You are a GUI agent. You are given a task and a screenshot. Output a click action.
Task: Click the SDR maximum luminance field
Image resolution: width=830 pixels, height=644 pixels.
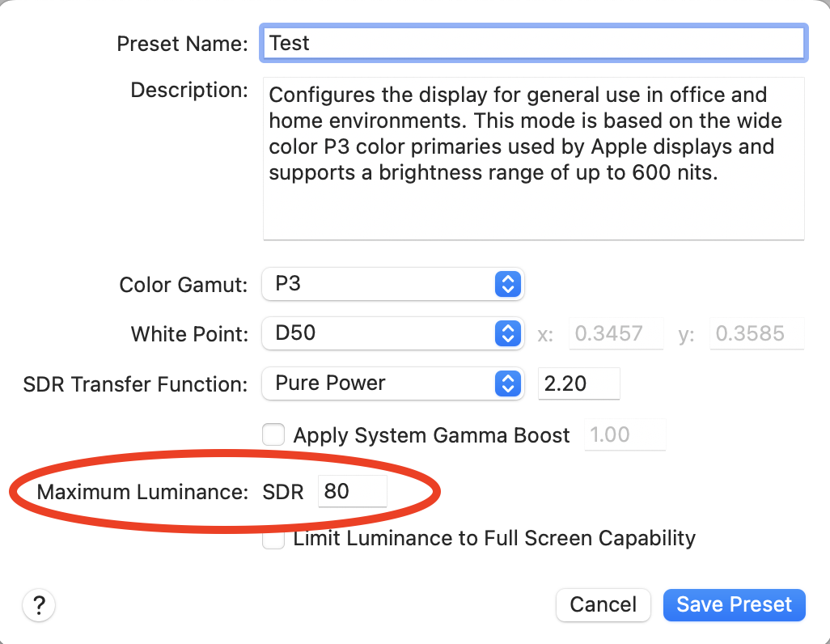[352, 491]
